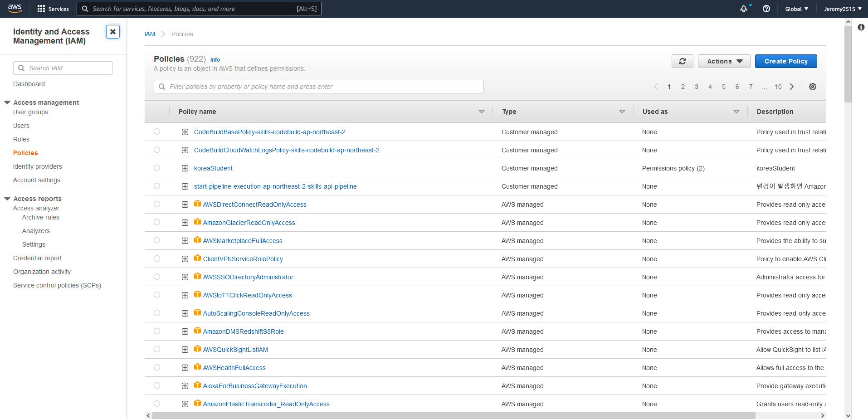This screenshot has height=419, width=868.
Task: Open the AWS home logo
Action: click(15, 9)
